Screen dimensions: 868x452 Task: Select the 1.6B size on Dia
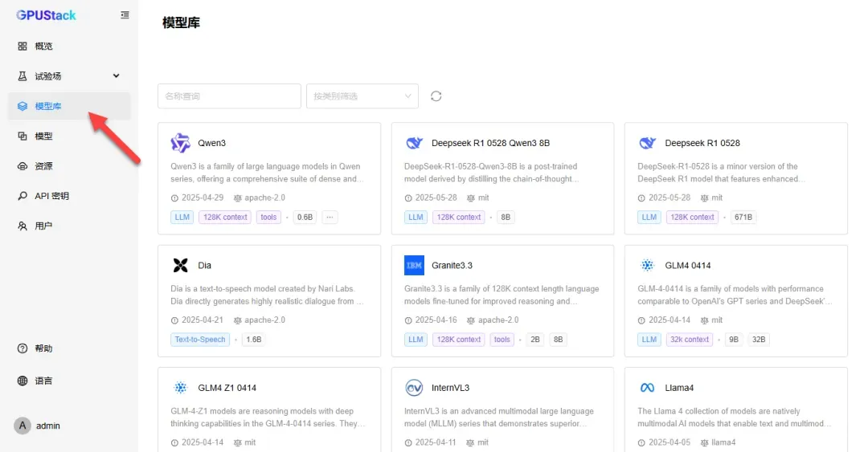(x=253, y=340)
